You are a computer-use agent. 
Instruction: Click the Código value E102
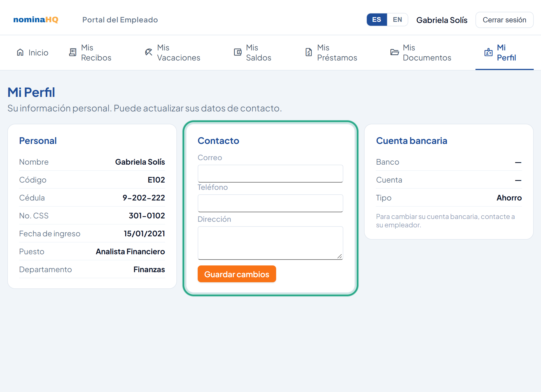click(x=156, y=180)
